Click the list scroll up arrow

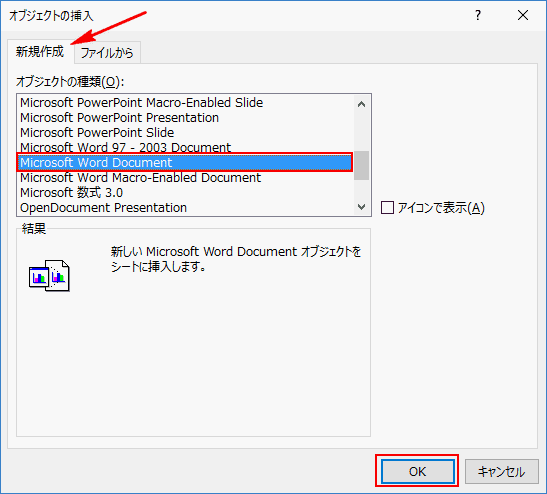coord(361,104)
